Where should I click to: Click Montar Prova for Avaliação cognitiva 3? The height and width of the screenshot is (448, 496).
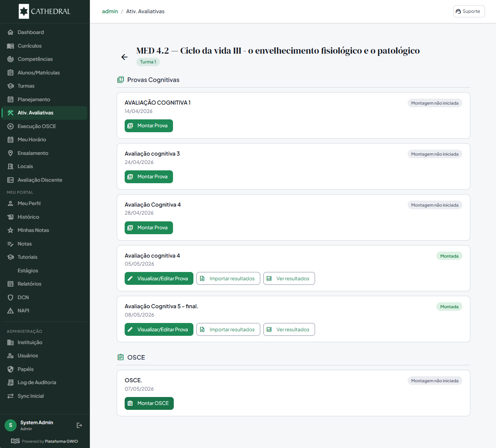(x=149, y=177)
